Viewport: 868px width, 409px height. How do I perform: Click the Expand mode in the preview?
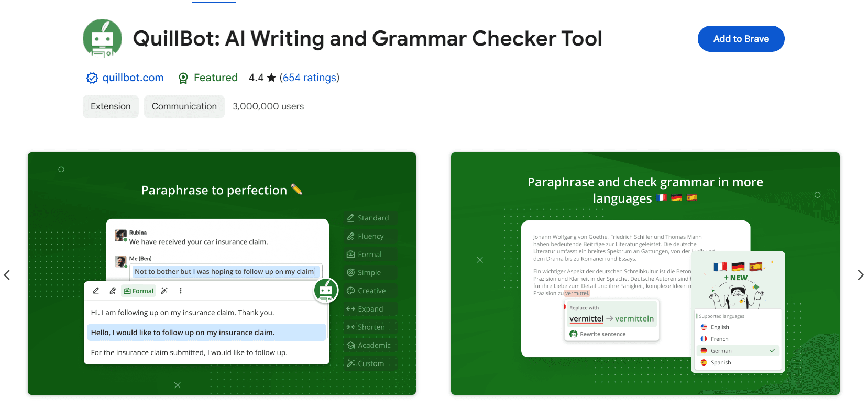[370, 309]
